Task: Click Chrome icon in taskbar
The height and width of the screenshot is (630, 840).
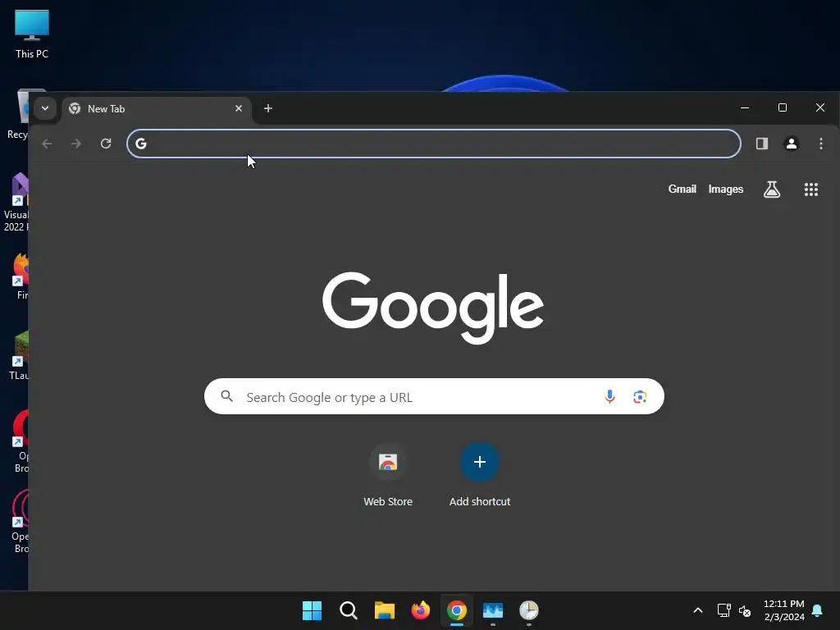Action: 457,610
